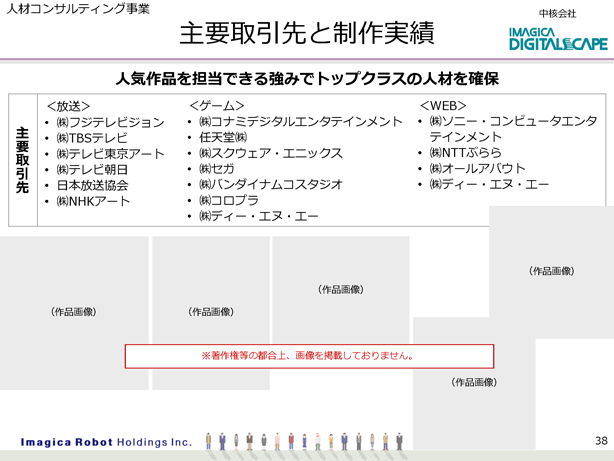Click the Imagica Robot Holdings Inc. footer logo

(106, 442)
